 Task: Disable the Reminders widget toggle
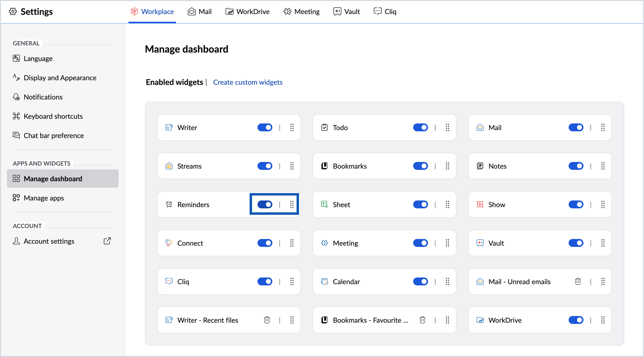coord(265,204)
